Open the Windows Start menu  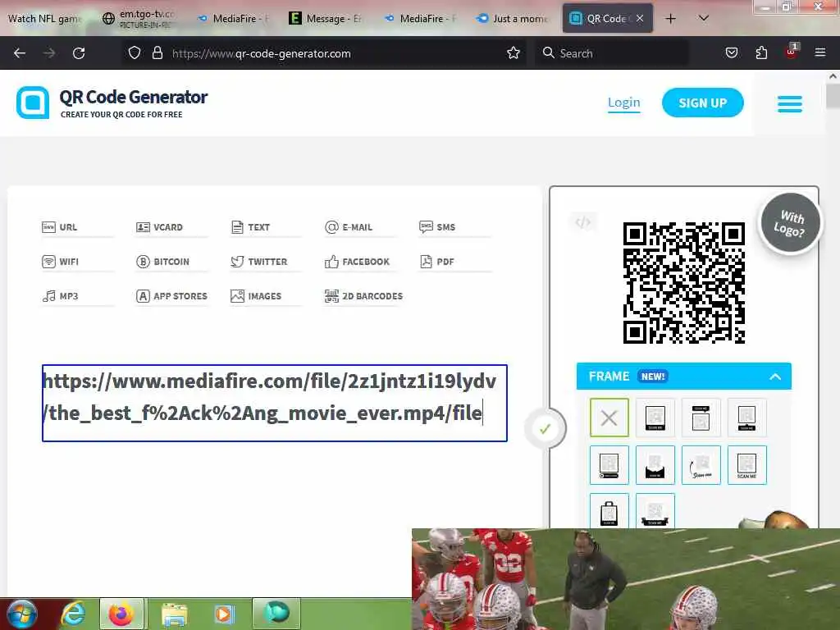(22, 614)
